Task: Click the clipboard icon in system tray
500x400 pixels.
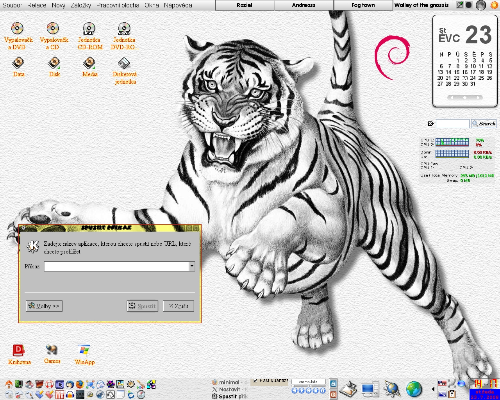Action: 452,394
